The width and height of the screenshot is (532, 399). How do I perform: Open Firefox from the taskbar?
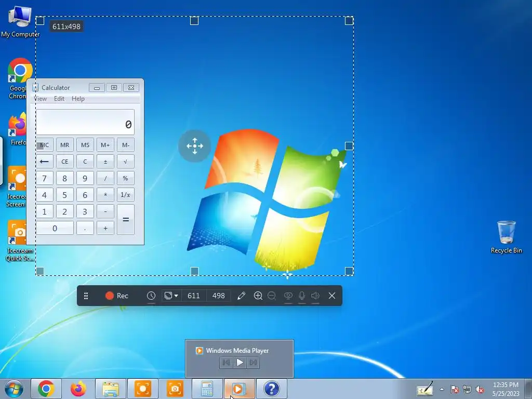tap(78, 389)
